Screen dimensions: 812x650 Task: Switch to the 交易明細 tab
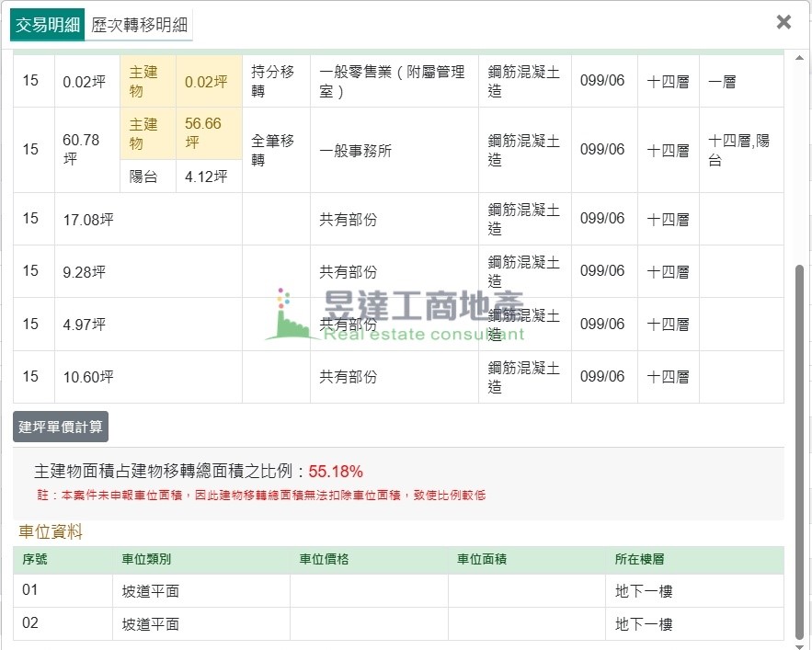48,25
